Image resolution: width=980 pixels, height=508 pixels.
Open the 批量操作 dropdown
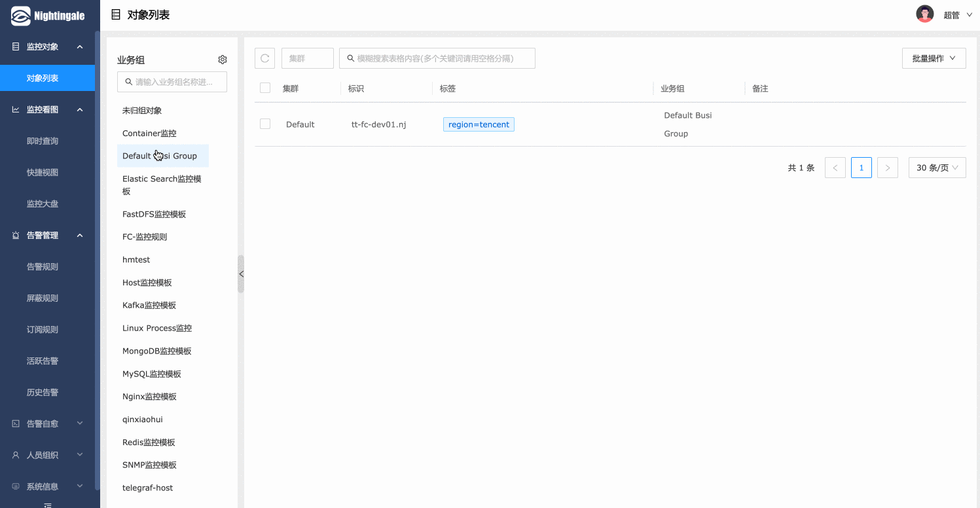click(934, 58)
